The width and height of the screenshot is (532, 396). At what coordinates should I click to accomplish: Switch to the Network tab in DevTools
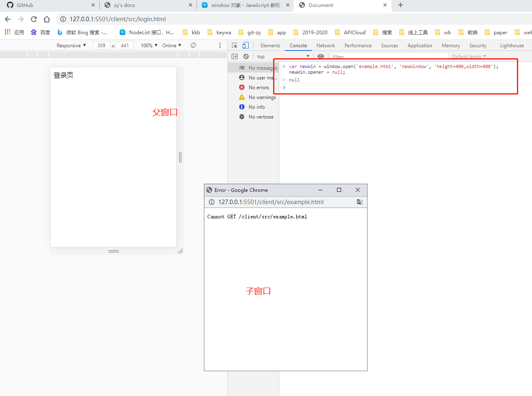click(326, 46)
